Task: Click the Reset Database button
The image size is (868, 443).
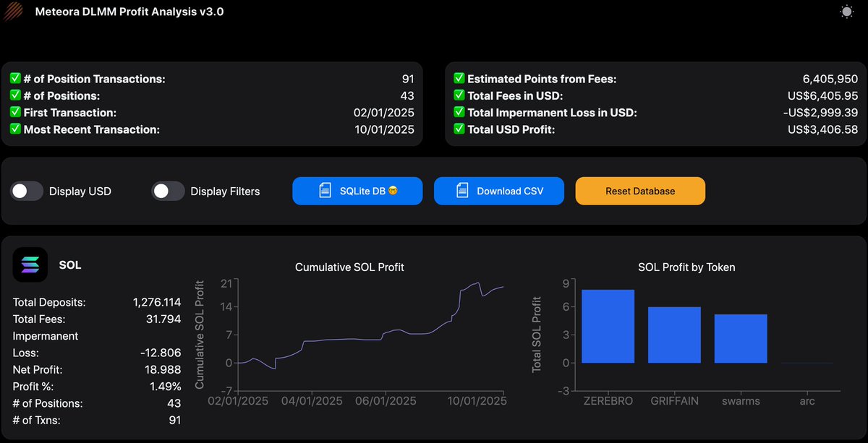Action: [x=640, y=191]
